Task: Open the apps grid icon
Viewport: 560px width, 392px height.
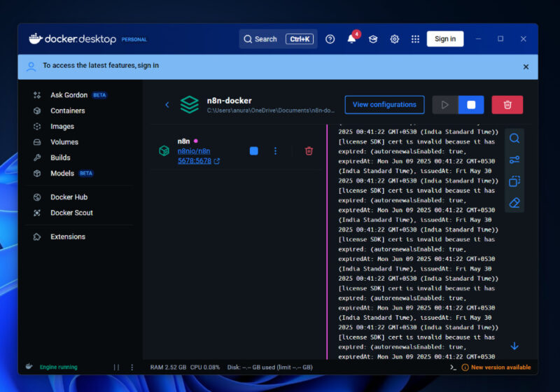Action: click(415, 39)
